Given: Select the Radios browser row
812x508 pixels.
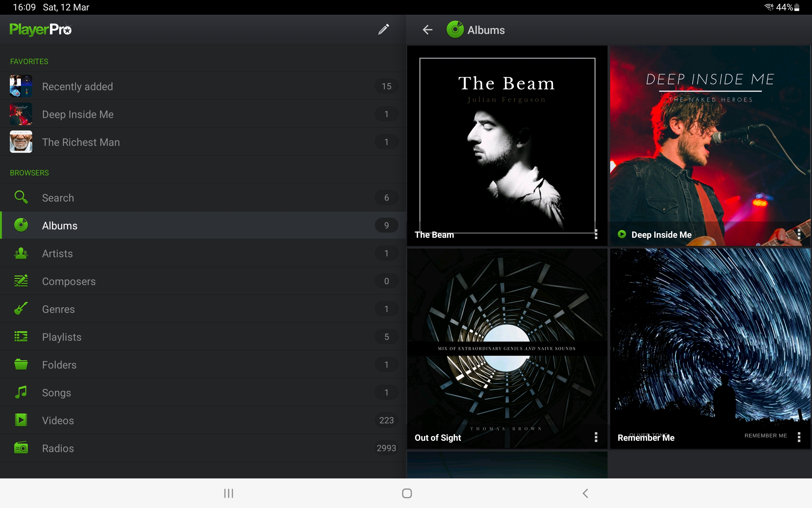Looking at the screenshot, I should coord(203,448).
